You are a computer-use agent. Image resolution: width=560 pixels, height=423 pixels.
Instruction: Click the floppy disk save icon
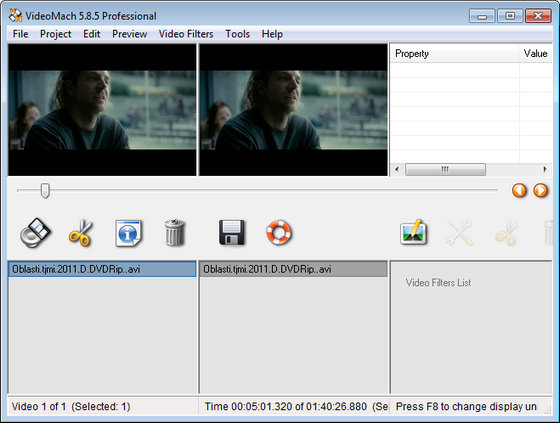click(232, 233)
